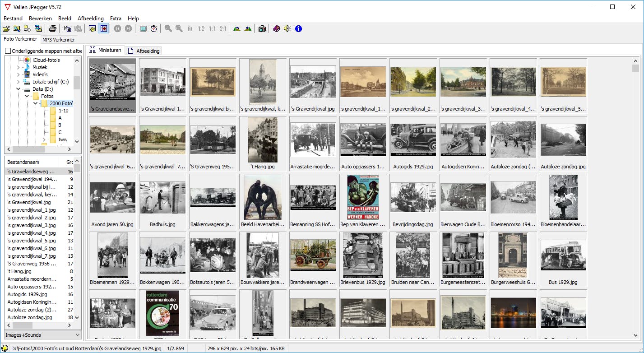Collapse the Data (D:) tree node
This screenshot has height=353, width=644.
point(19,89)
